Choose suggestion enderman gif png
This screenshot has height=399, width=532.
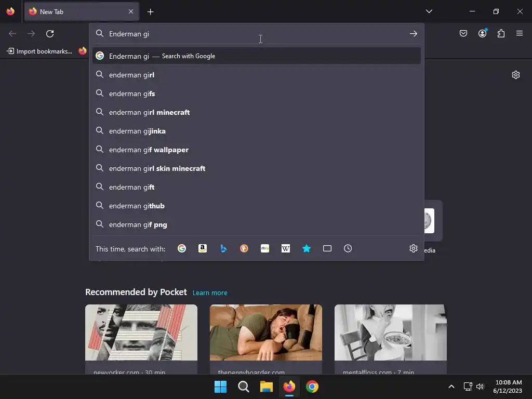click(257, 224)
